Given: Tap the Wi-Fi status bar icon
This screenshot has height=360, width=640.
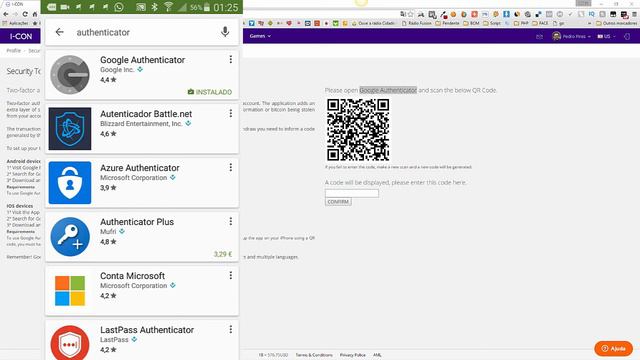Looking at the screenshot, I should coord(168,7).
